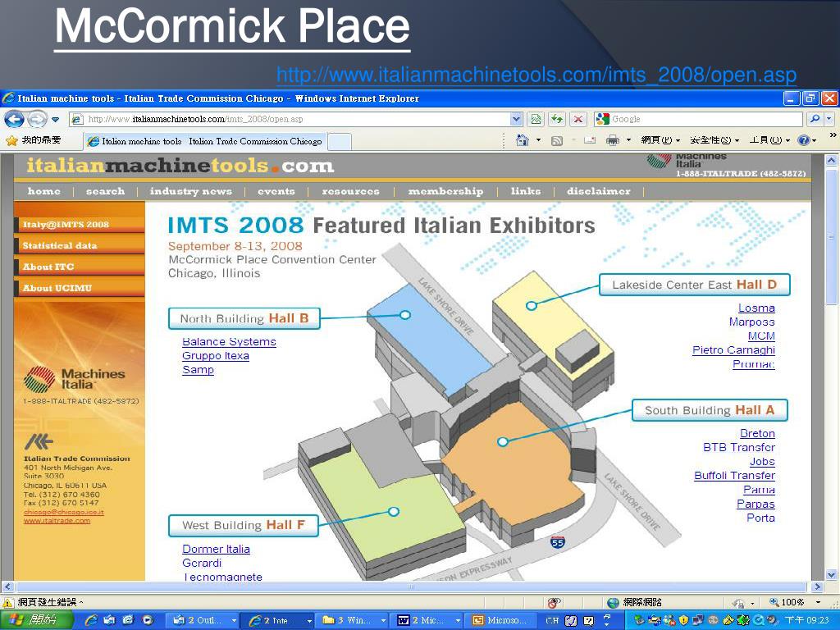Expand the command bar overflow chevron
This screenshot has width=840, height=630.
click(833, 135)
